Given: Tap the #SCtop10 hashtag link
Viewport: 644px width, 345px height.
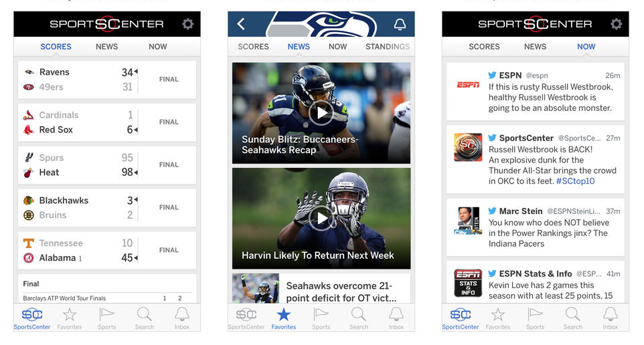Looking at the screenshot, I should coord(575,181).
